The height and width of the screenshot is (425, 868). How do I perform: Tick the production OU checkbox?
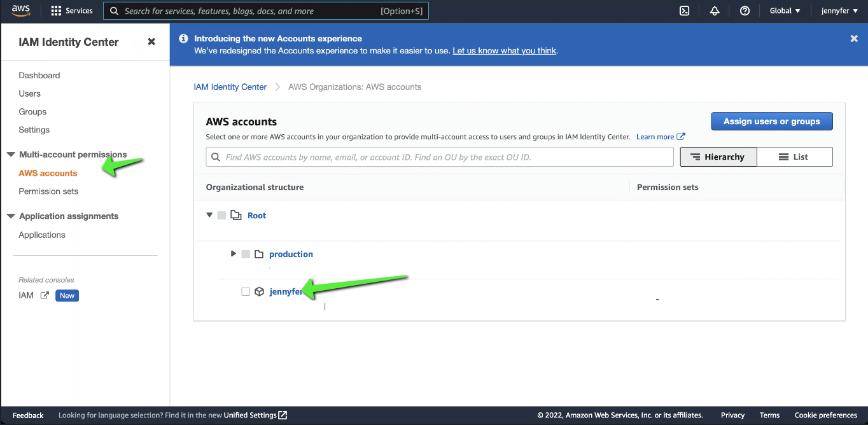(x=246, y=254)
